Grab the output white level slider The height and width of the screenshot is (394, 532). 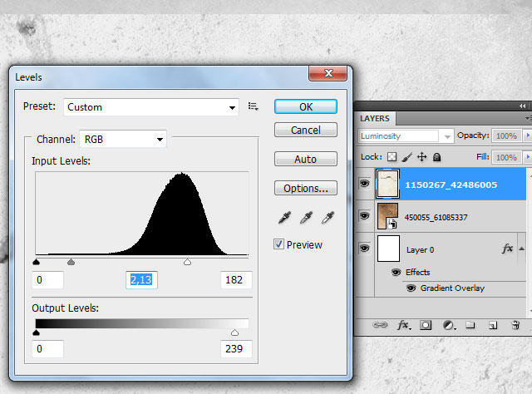point(234,332)
